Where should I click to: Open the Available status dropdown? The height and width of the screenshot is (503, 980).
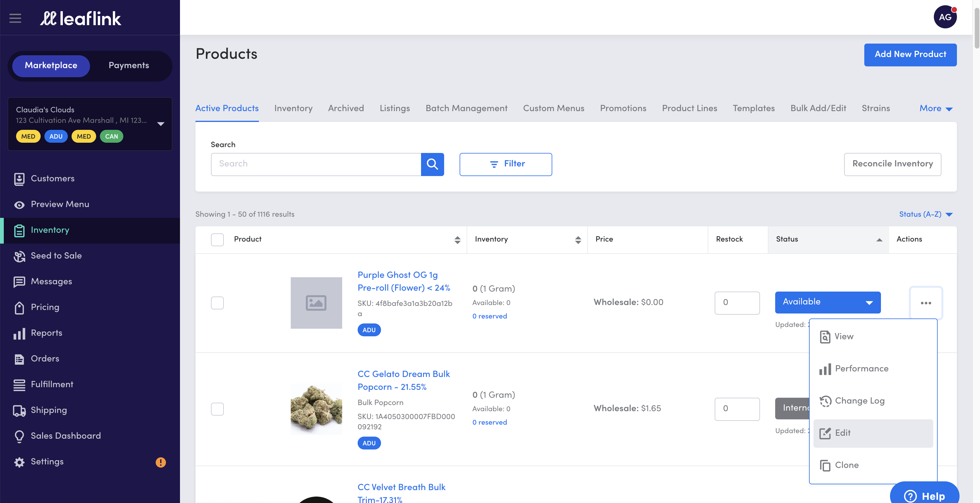point(827,302)
